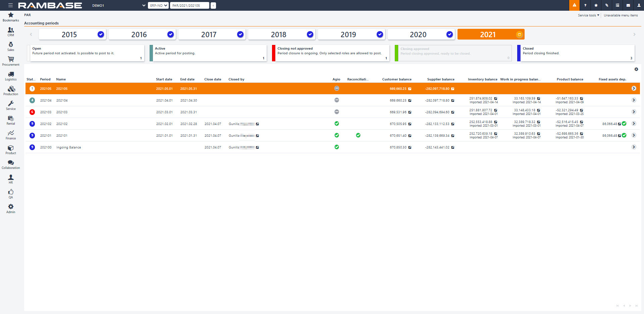Toggle the Closed status filter box
This screenshot has width=644, height=314.
click(576, 53)
